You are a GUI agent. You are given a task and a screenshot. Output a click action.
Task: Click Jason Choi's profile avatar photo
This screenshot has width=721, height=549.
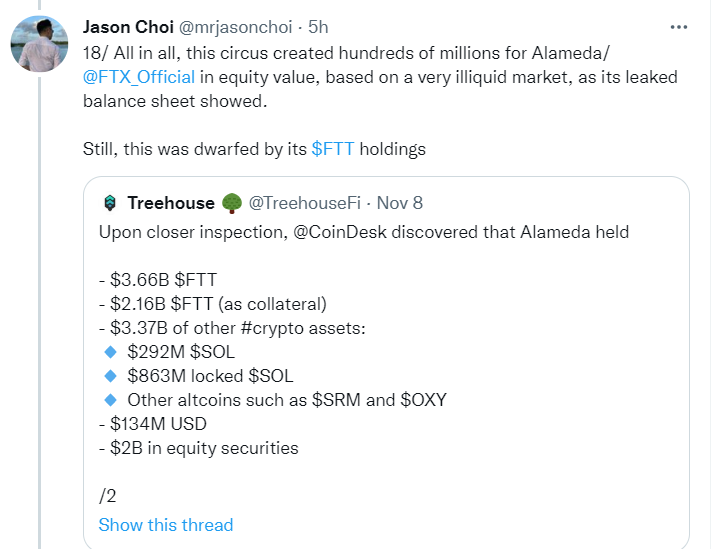(39, 46)
